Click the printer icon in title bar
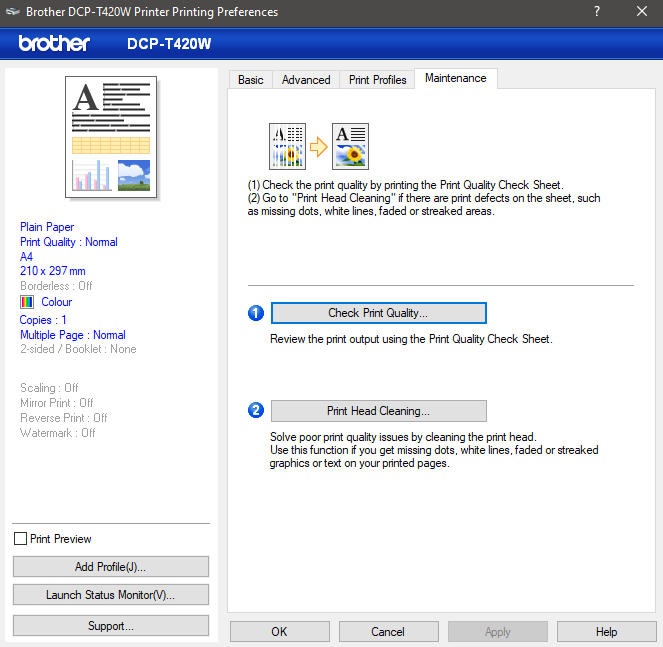663x647 pixels. click(x=13, y=11)
